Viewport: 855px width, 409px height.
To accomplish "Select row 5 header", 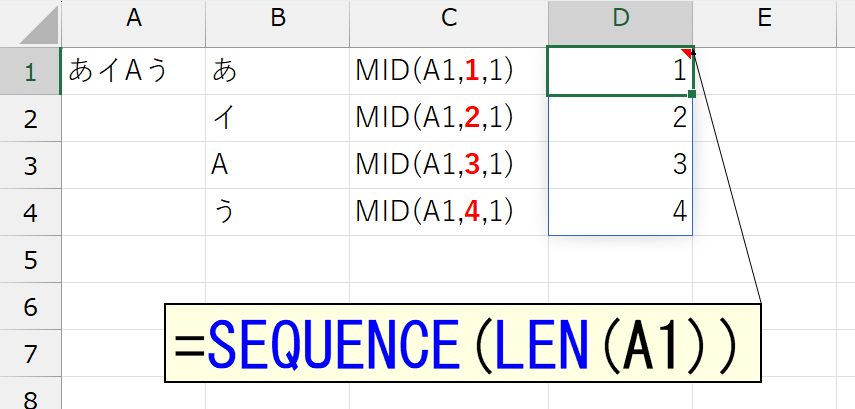I will (31, 259).
